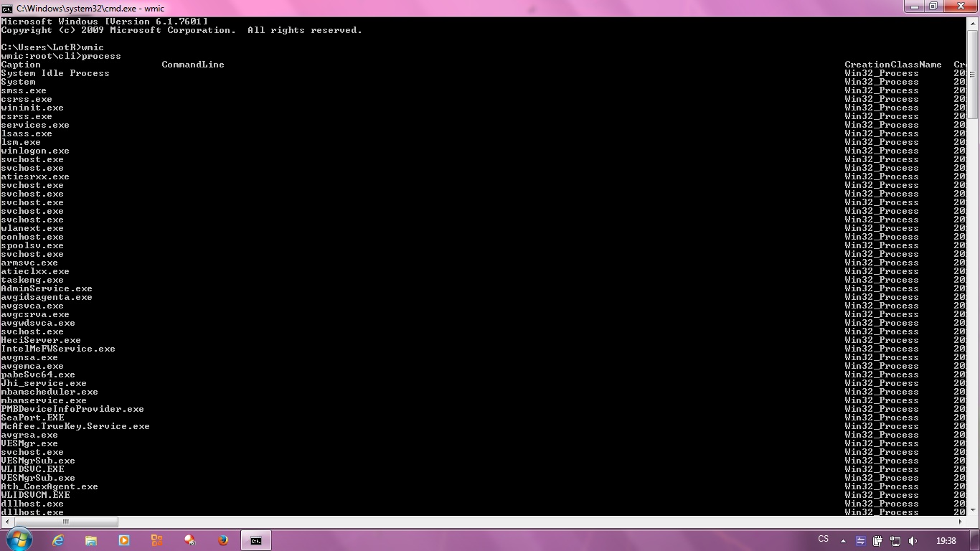Click the lsm.exe process entry

21,142
